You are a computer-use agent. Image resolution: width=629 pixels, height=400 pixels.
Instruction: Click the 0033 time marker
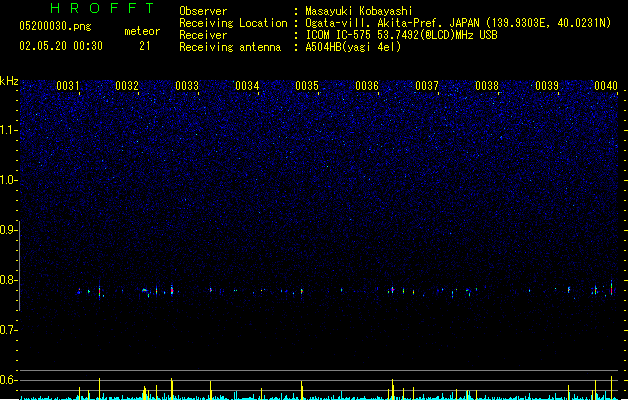(x=187, y=86)
